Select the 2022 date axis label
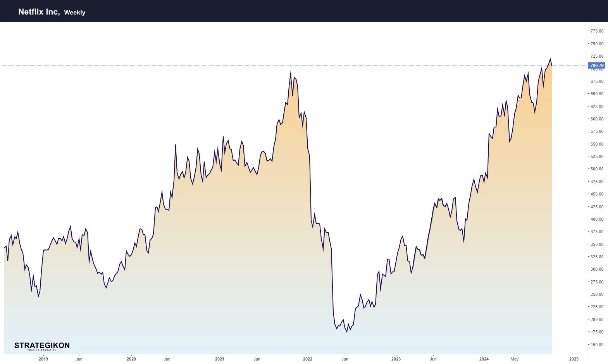The height and width of the screenshot is (364, 608). click(308, 359)
